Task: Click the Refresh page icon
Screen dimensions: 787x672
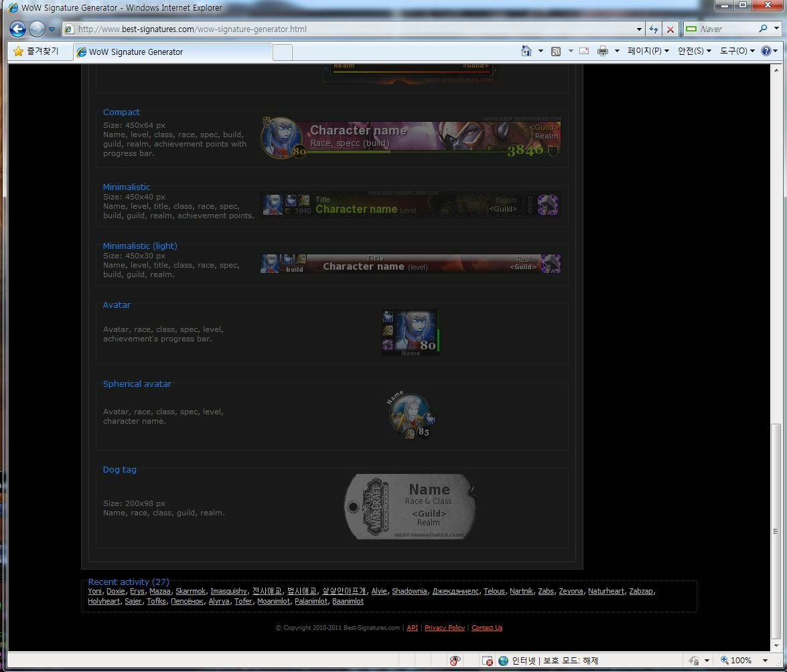Action: tap(654, 29)
